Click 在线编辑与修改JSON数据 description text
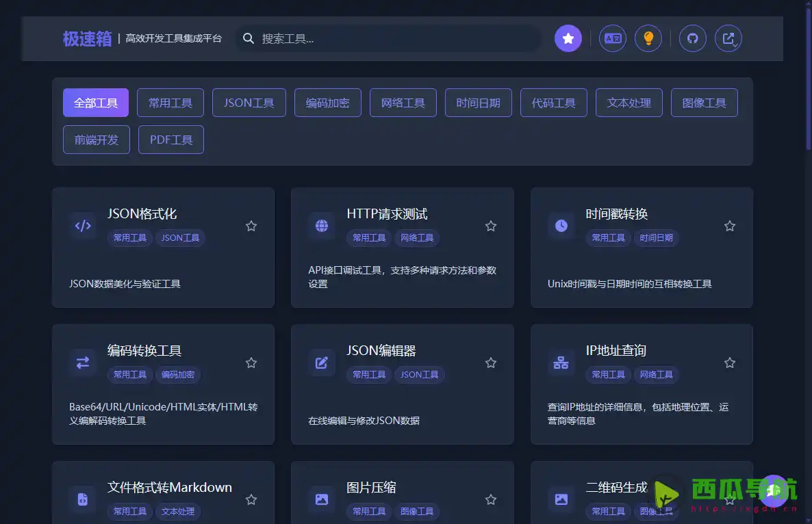The width and height of the screenshot is (812, 524). click(364, 421)
